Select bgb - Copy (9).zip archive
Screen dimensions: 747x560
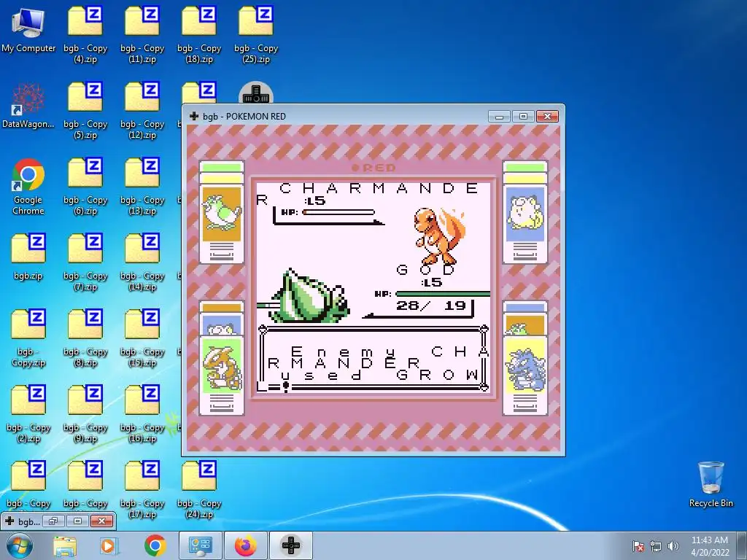click(x=85, y=414)
